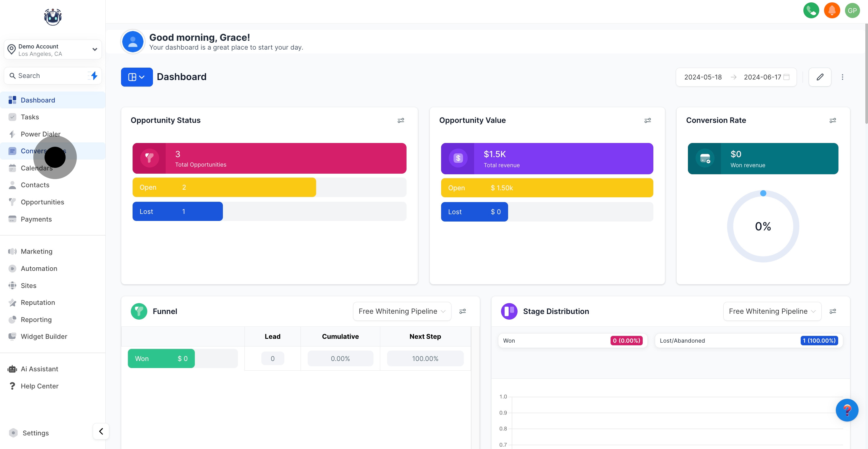Click the green phone call icon
Screen dimensions: 868x449
click(x=811, y=10)
